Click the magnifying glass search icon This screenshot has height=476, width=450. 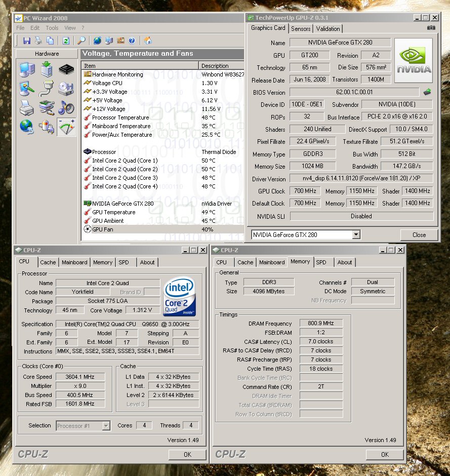(x=81, y=41)
